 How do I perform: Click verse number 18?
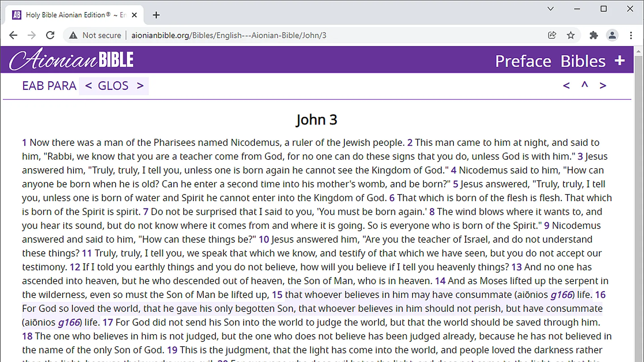point(27,336)
